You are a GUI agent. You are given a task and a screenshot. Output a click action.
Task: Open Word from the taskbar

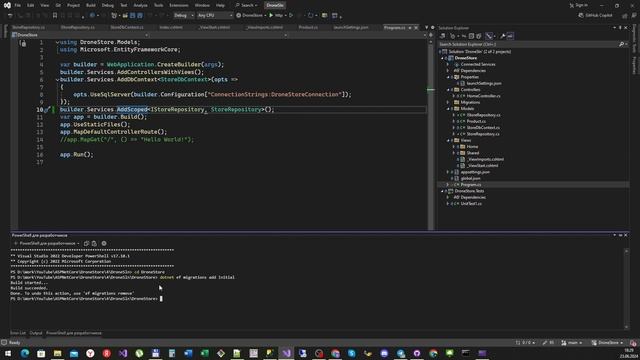pos(188,353)
